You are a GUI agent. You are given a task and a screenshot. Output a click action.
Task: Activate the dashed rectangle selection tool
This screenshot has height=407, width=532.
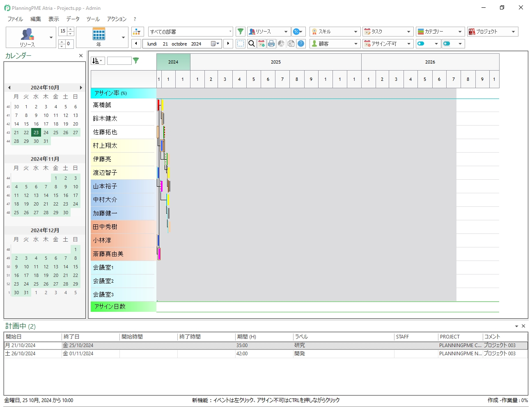(x=241, y=43)
